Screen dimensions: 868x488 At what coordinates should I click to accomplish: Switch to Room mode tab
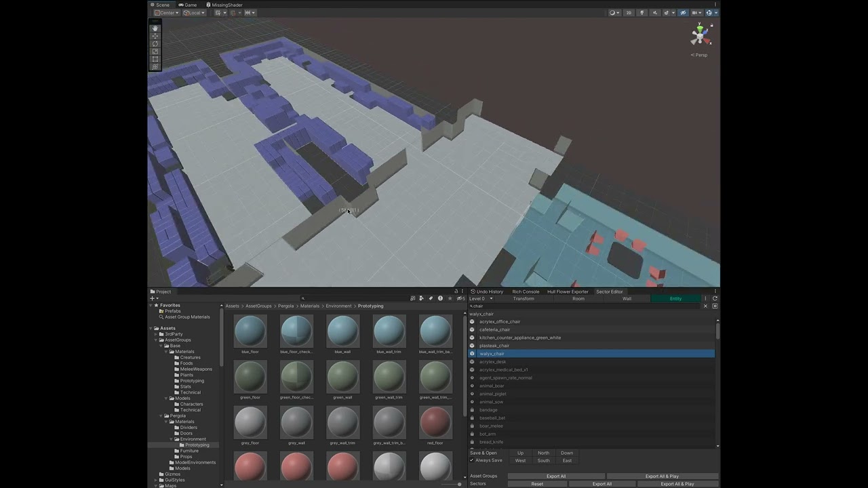[578, 298]
